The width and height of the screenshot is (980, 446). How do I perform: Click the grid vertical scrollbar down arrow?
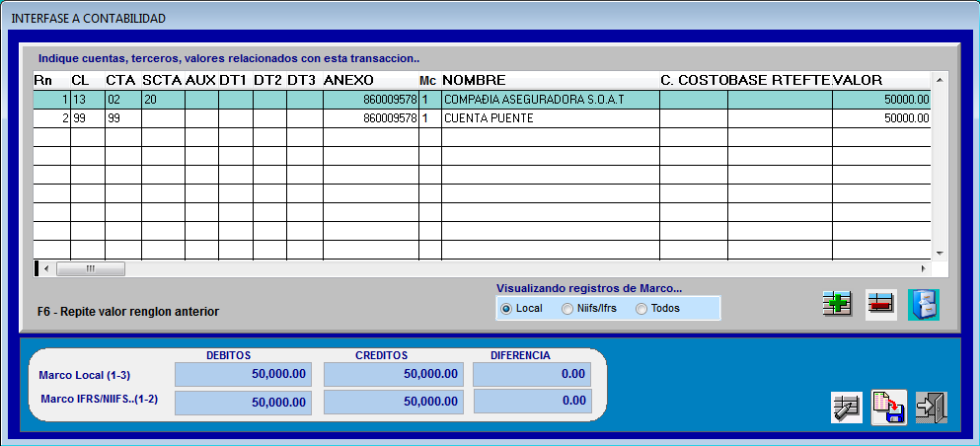click(x=940, y=253)
